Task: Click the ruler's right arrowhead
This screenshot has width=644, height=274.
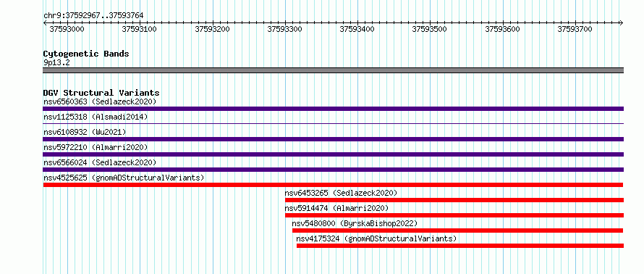Action: [622, 22]
